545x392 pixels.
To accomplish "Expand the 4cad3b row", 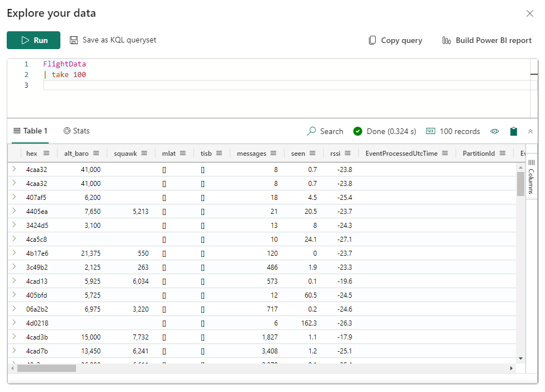I will pyautogui.click(x=14, y=337).
